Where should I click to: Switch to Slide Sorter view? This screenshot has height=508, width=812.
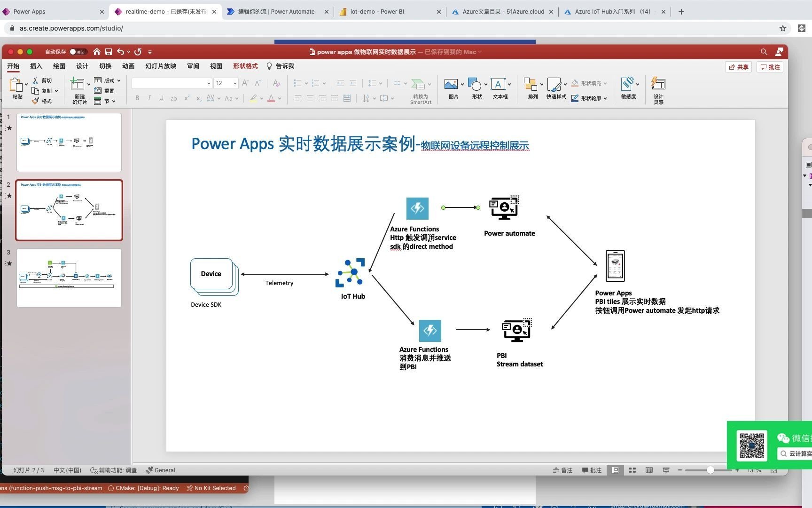click(632, 470)
